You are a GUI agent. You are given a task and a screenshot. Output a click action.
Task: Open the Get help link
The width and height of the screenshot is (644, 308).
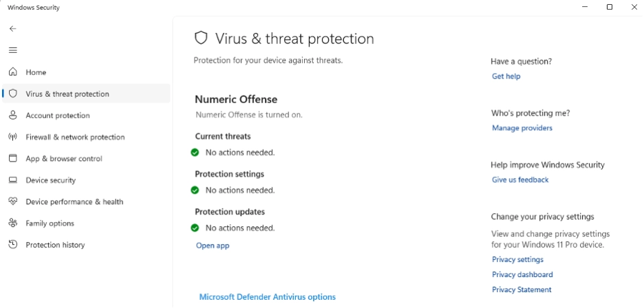coord(506,76)
